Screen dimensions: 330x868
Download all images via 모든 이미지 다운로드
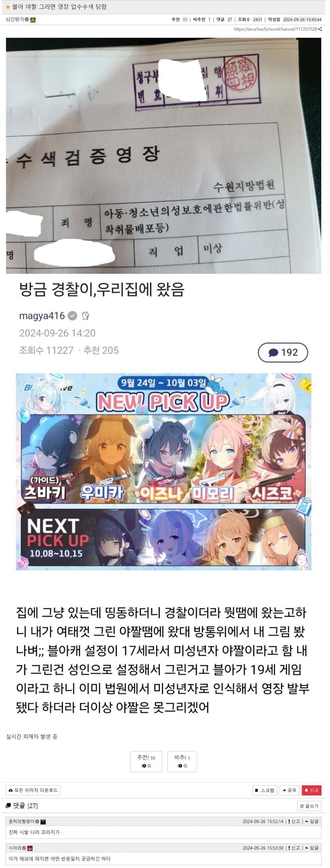[x=33, y=790]
